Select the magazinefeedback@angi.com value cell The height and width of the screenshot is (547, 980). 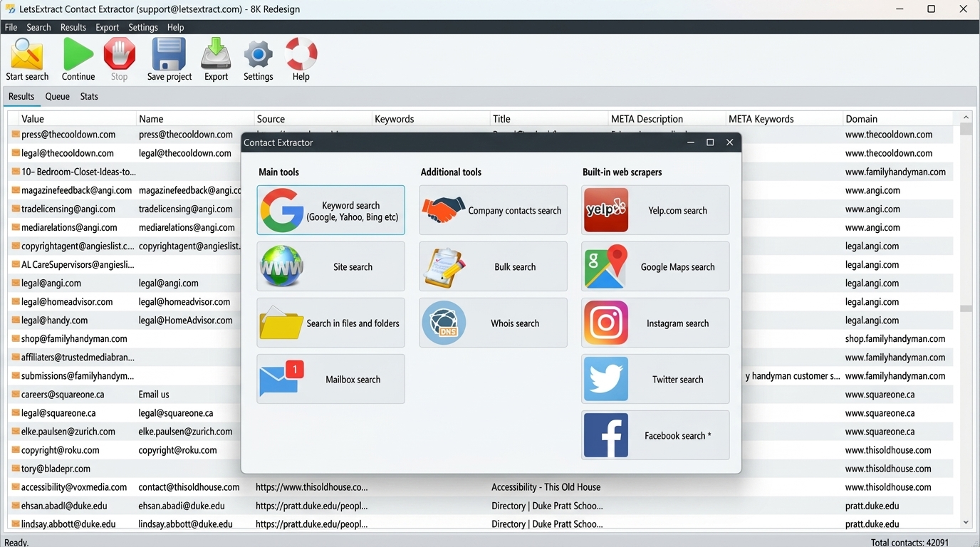point(77,190)
